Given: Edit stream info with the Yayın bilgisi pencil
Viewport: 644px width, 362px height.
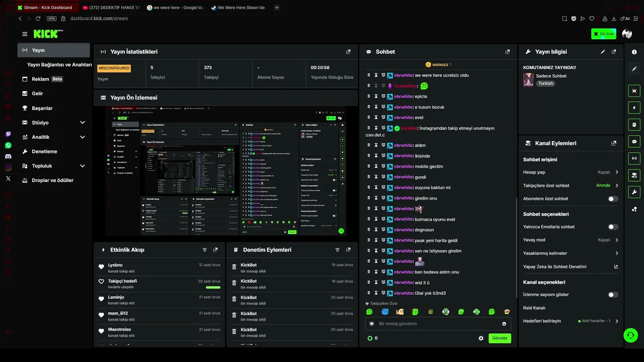Looking at the screenshot, I should [x=603, y=52].
